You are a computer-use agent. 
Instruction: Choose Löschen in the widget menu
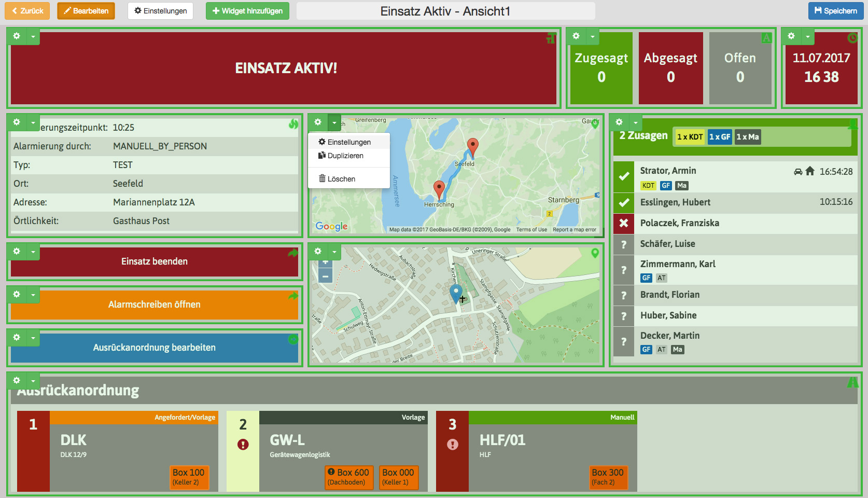[341, 179]
